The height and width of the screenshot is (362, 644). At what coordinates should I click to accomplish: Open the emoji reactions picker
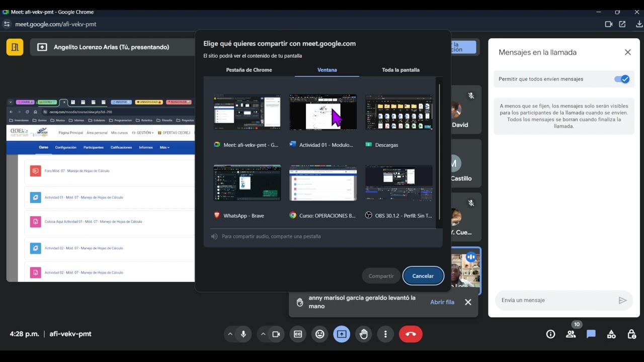(320, 334)
